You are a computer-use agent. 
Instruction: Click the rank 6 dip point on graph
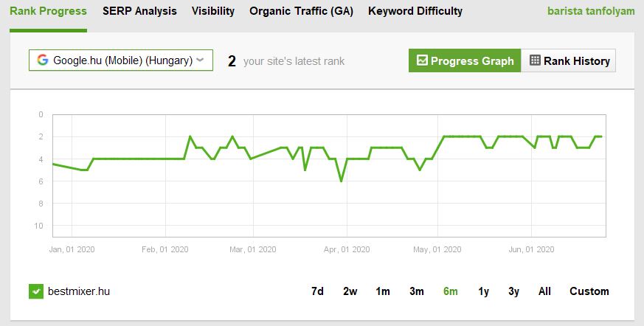[x=341, y=181]
